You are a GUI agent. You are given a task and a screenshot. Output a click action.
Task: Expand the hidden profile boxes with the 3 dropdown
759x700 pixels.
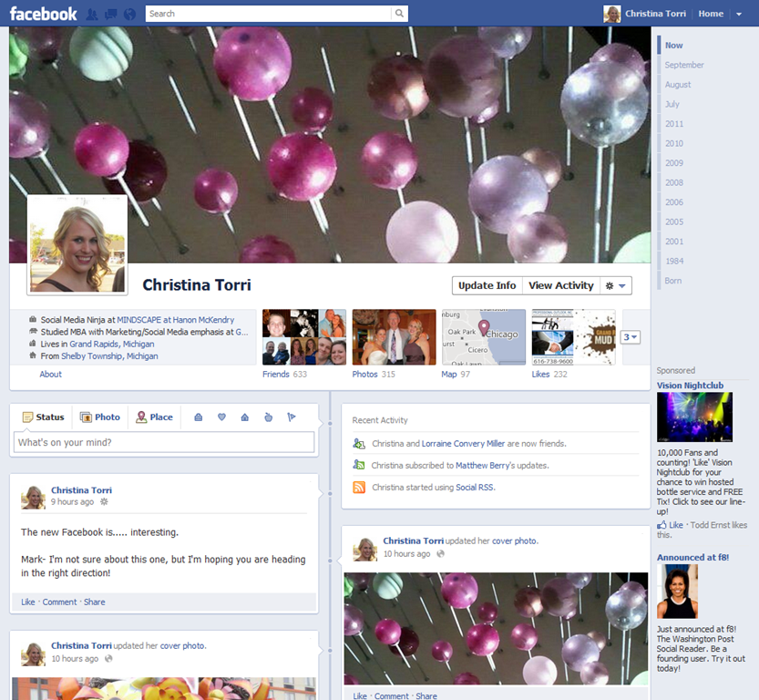[x=630, y=336]
